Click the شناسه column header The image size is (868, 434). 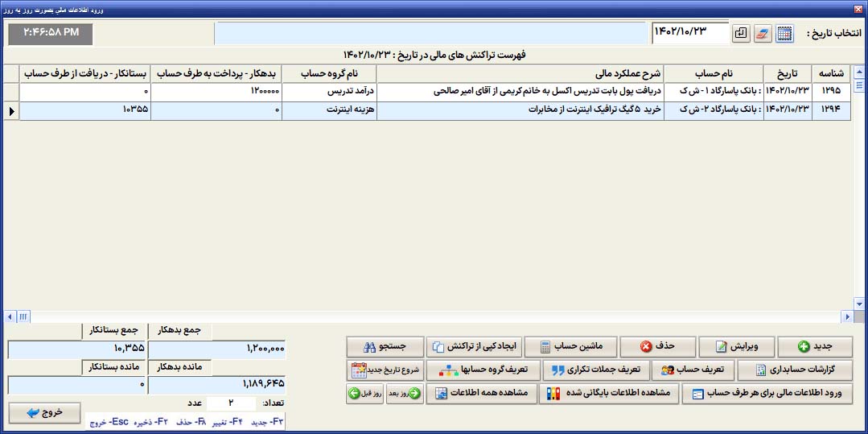point(831,74)
